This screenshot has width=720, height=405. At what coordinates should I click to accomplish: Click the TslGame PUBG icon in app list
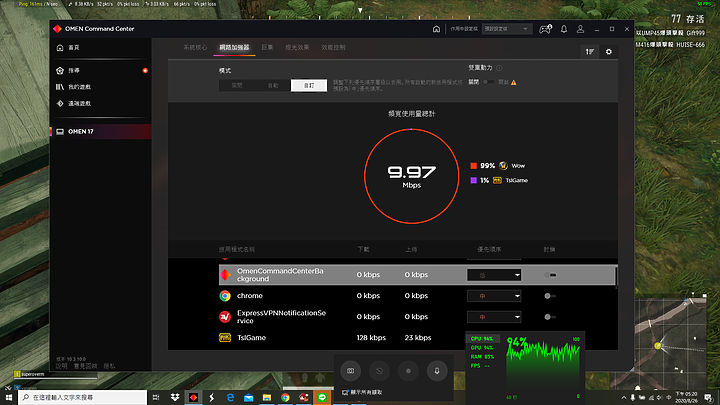click(x=225, y=338)
